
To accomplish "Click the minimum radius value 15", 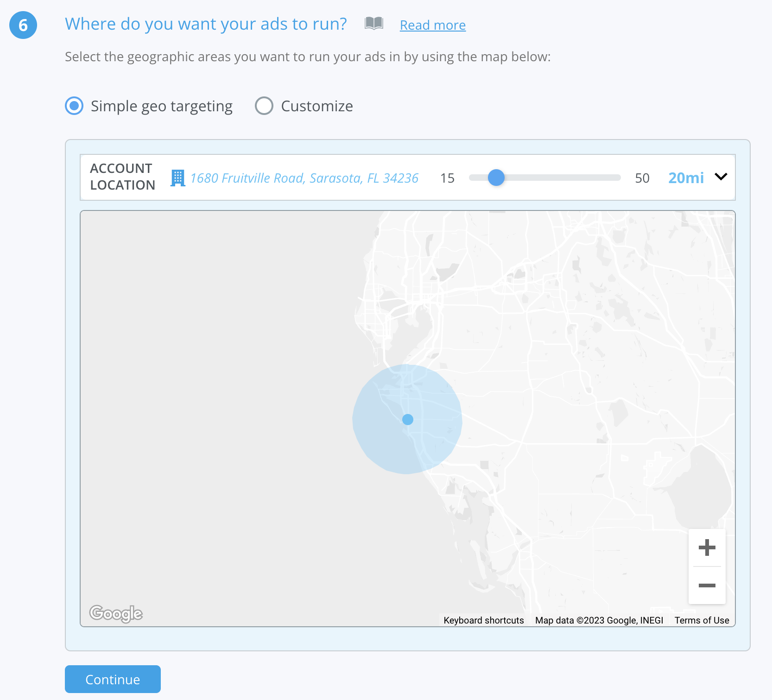I will point(448,178).
